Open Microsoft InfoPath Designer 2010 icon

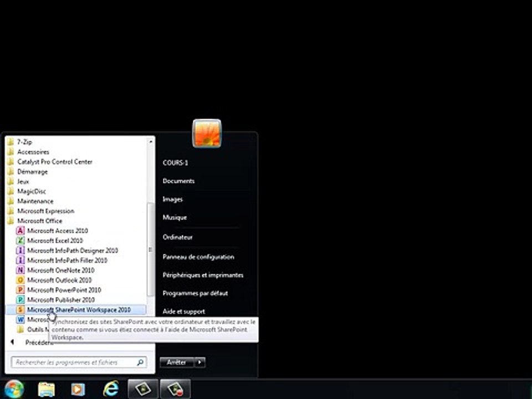click(21, 250)
